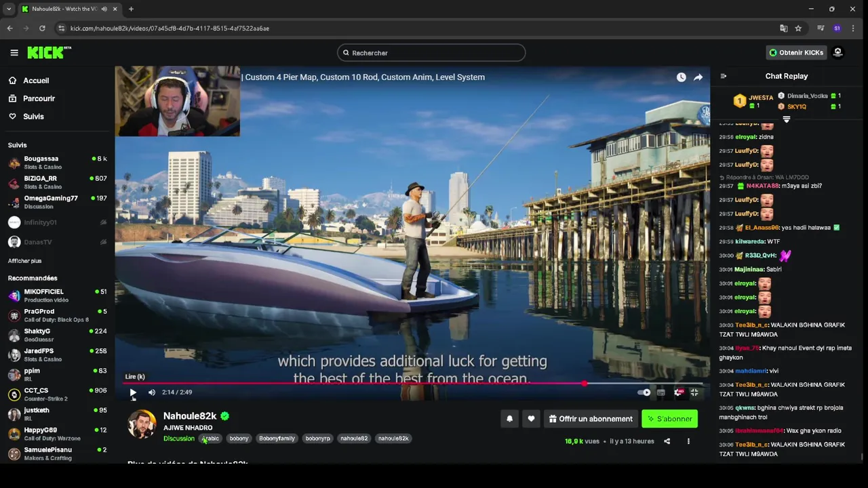Open browser three-dot menu

click(853, 28)
